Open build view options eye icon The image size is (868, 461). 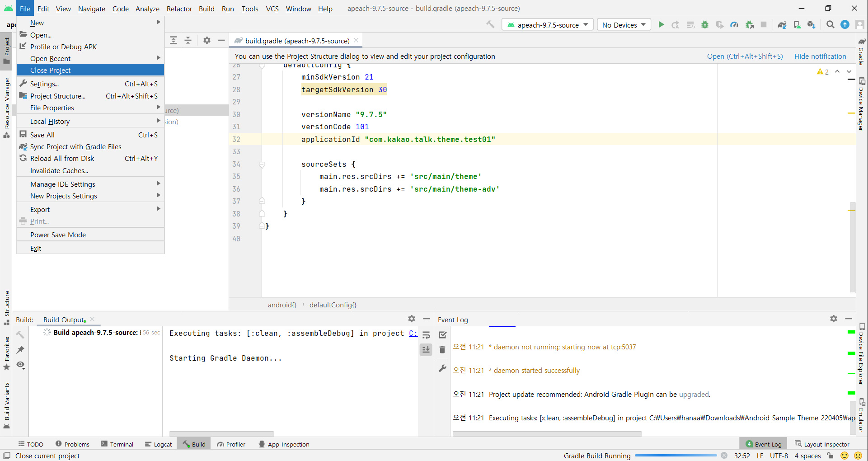(x=20, y=365)
